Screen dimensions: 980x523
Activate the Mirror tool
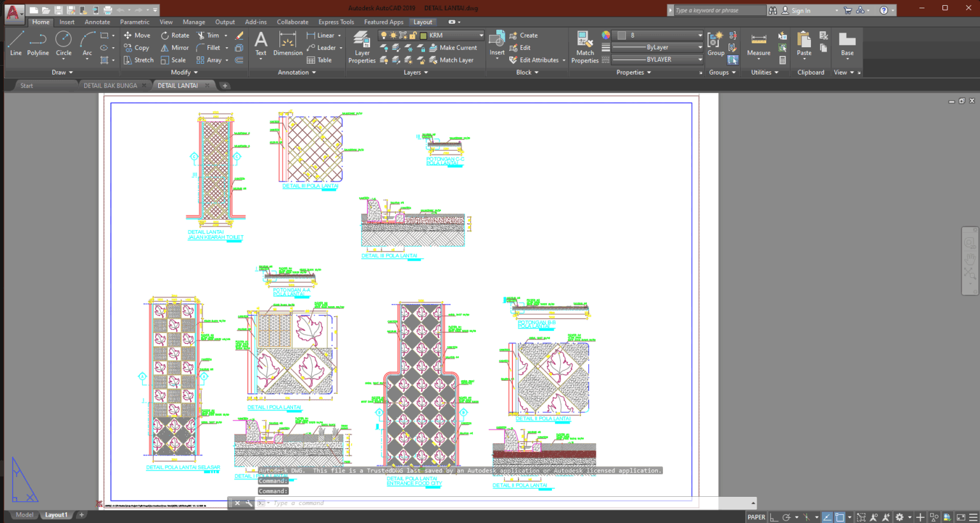coord(174,47)
